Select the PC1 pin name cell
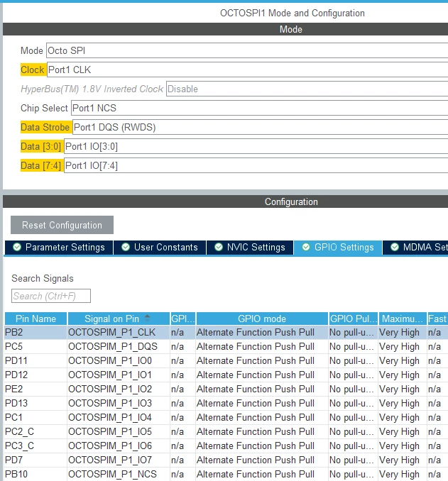448x481 pixels. pos(35,417)
